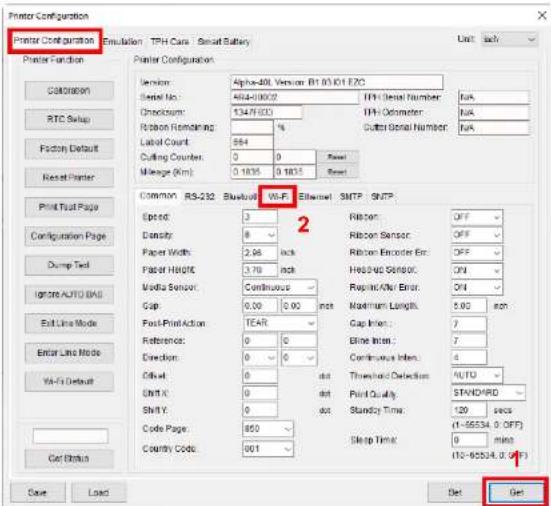Change the Density dropdown value
The image size is (551, 506).
coord(260,235)
